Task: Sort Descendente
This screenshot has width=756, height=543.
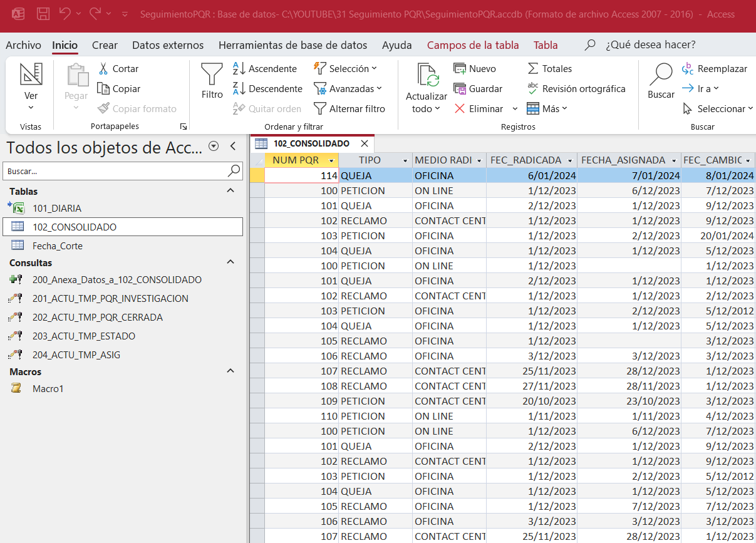Action: 267,89
